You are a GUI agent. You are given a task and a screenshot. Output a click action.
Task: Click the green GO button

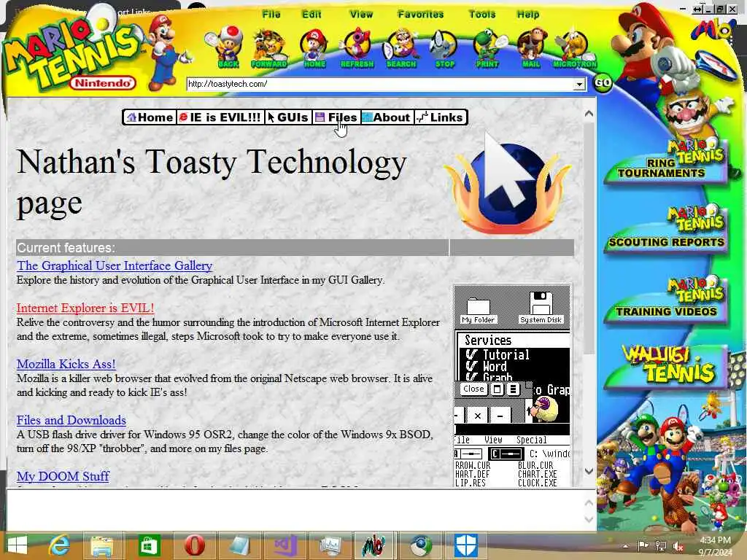[x=603, y=83]
